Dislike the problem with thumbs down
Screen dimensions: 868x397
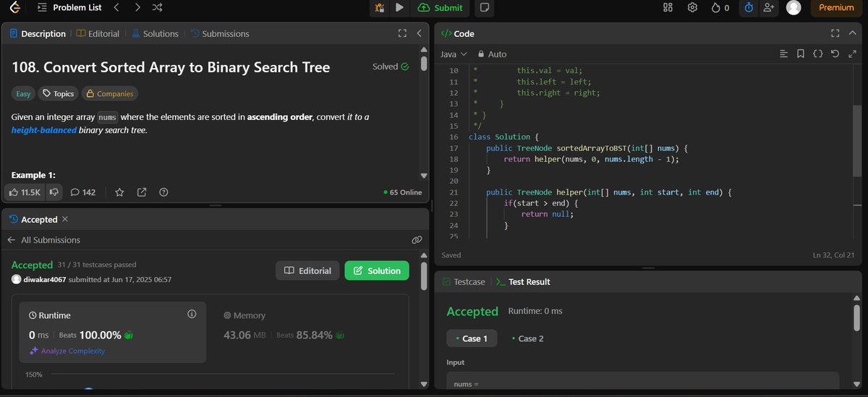pos(54,192)
